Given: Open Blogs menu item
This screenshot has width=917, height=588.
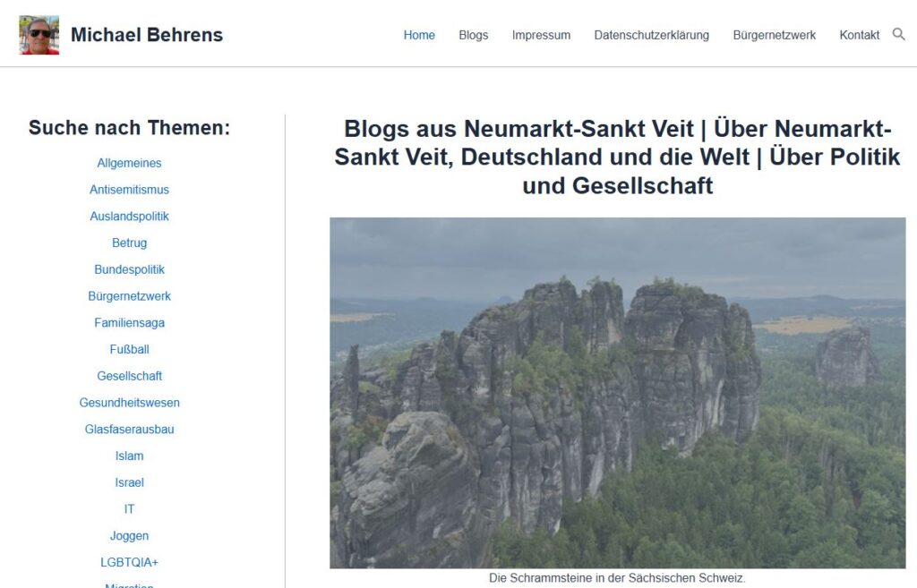Looking at the screenshot, I should pos(473,35).
